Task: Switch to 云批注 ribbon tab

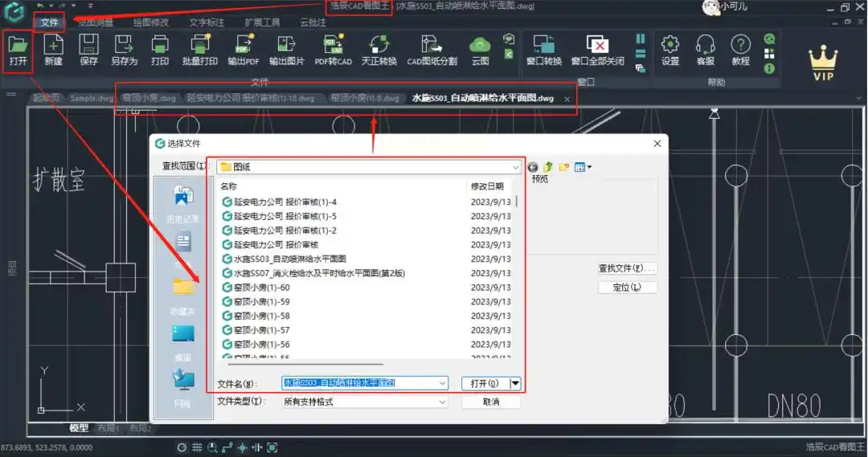Action: [313, 22]
